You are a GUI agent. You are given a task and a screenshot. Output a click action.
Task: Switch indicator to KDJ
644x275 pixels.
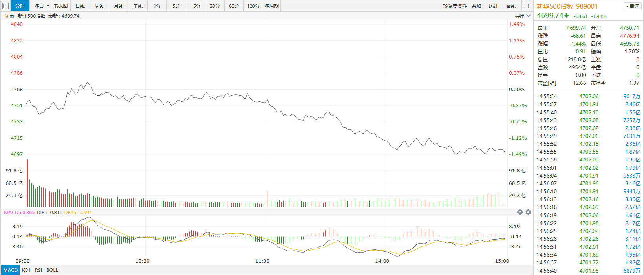coord(26,270)
